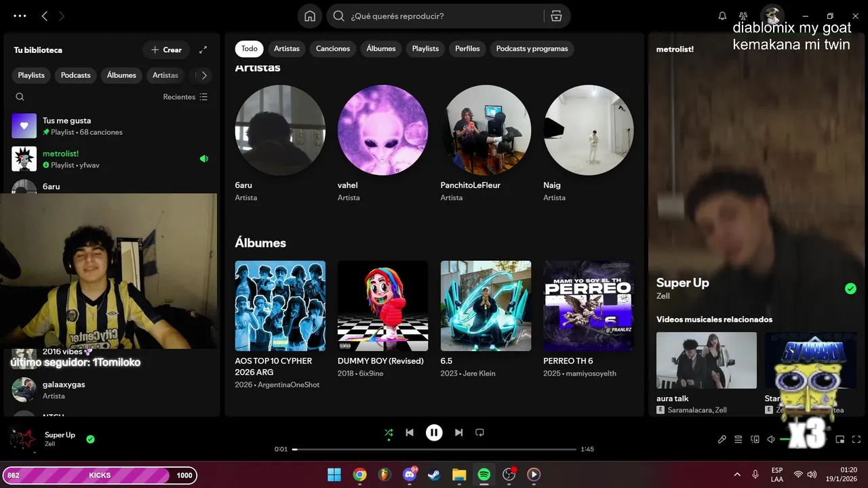
Task: Open Windows Start menu
Action: click(x=334, y=474)
